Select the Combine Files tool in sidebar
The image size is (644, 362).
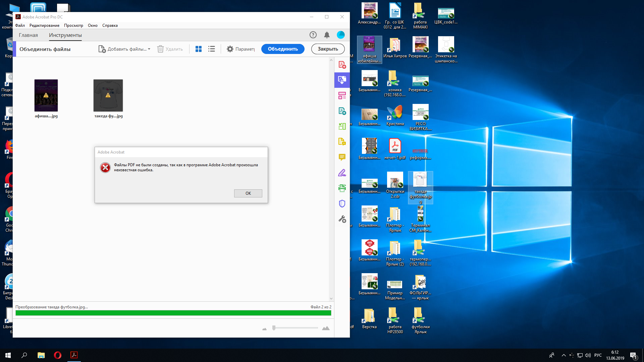click(x=342, y=80)
